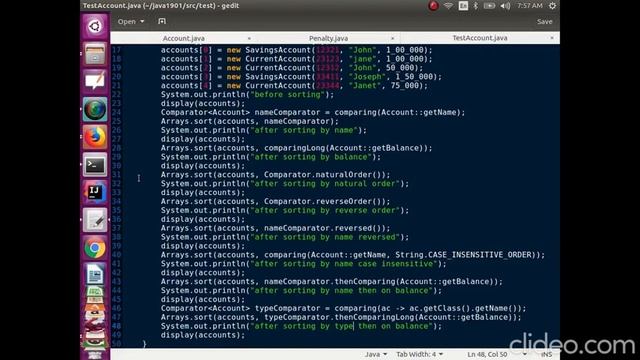
Task: Click the "after sorting by reverse order" string
Action: [x=325, y=211]
